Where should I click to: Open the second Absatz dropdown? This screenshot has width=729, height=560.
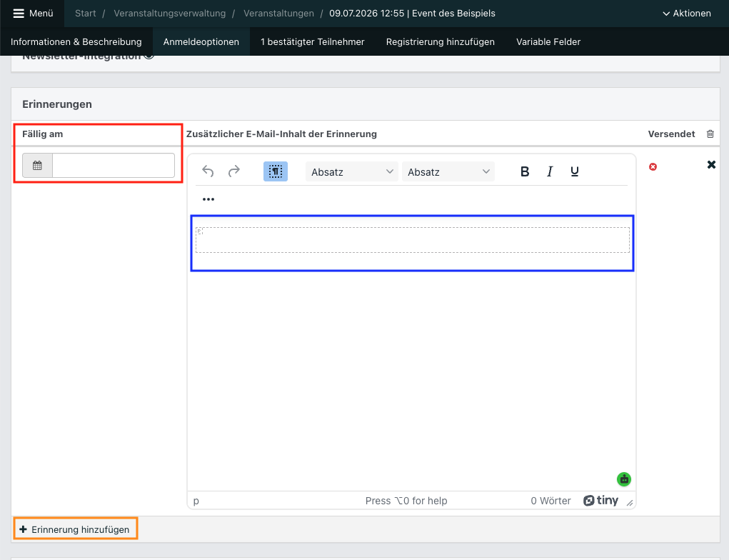tap(448, 171)
